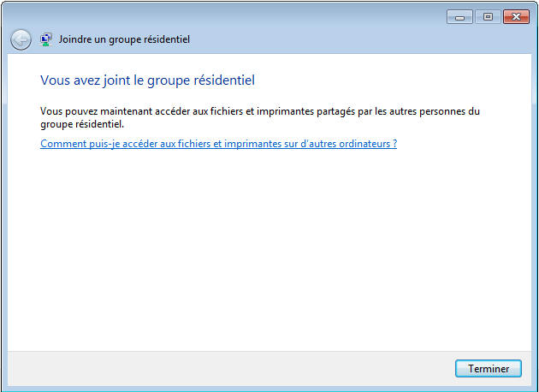Click the back arrow button
The height and width of the screenshot is (392, 539).
point(21,39)
